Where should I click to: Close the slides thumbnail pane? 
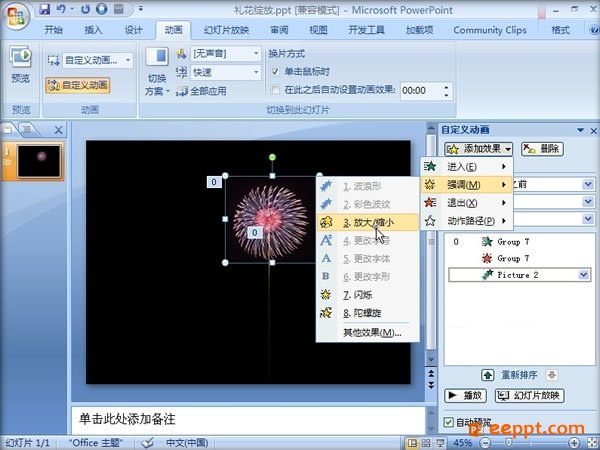pyautogui.click(x=58, y=130)
